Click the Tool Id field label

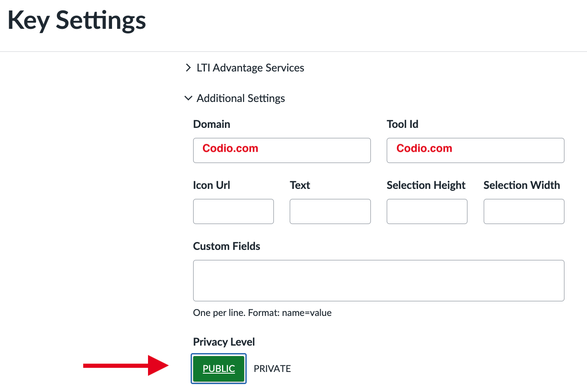402,124
